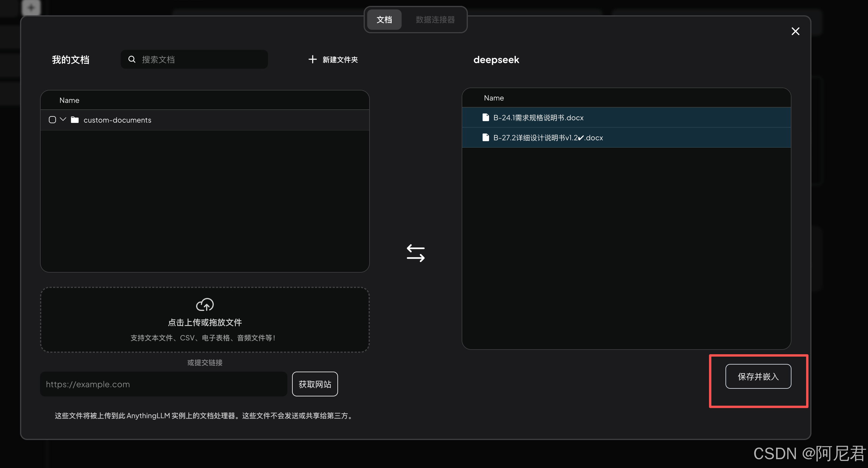This screenshot has width=868, height=468.
Task: Click 新建文件夹 to create a folder
Action: (x=340, y=60)
